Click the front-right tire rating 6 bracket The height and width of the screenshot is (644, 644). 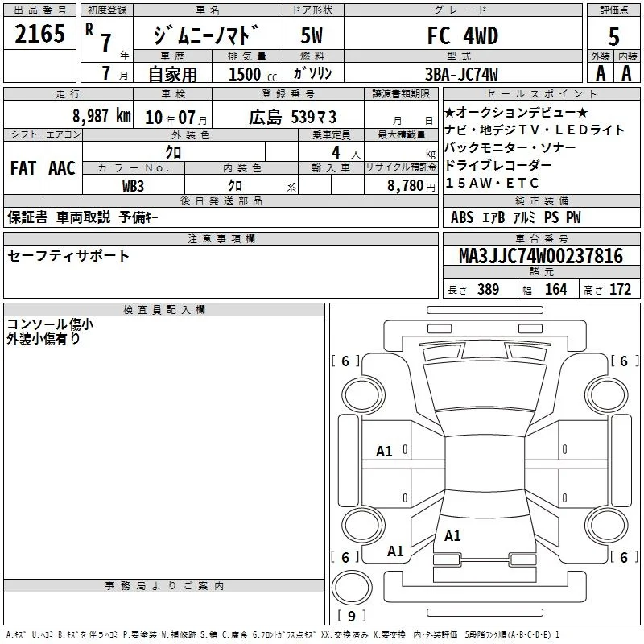click(x=625, y=361)
